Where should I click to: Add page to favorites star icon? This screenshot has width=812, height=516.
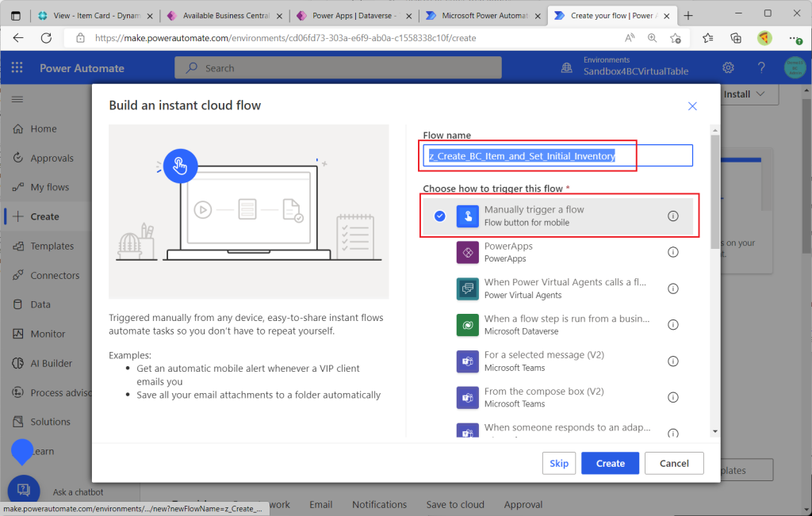pyautogui.click(x=676, y=38)
